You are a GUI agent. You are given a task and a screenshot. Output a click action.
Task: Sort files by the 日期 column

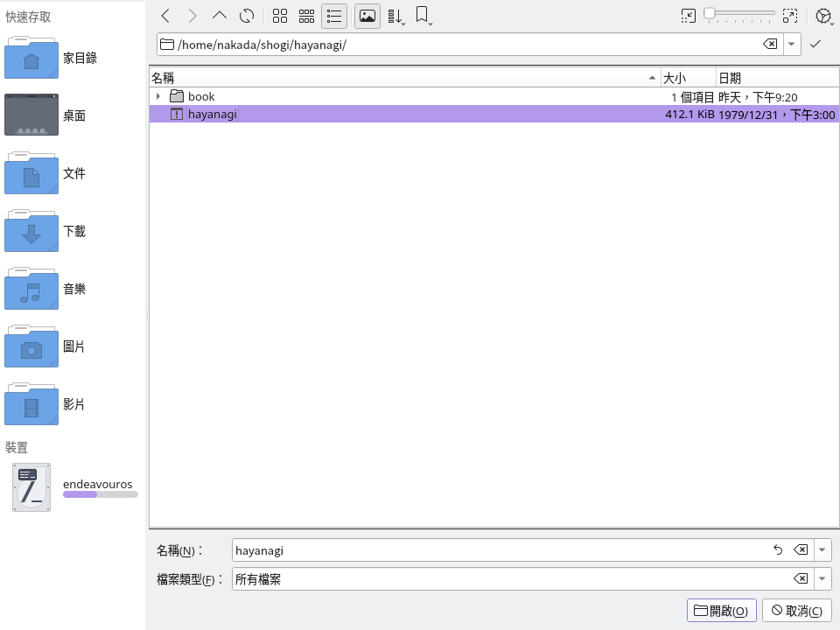[777, 78]
